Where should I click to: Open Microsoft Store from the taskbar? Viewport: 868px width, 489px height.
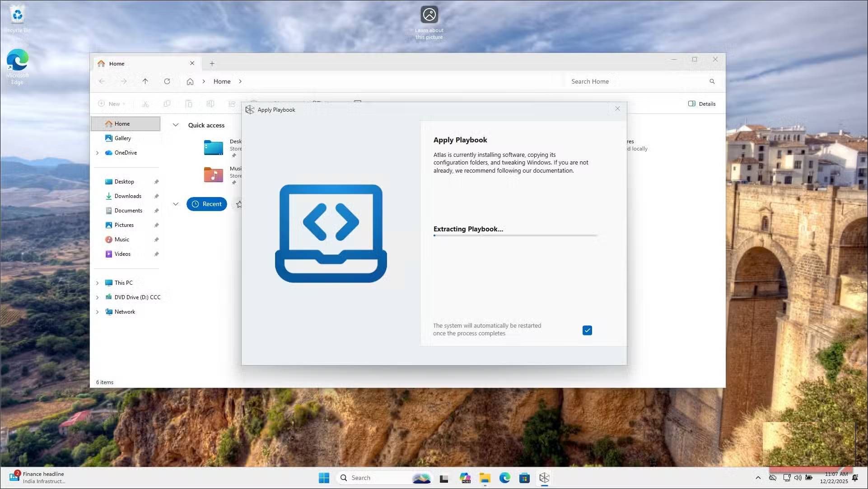[x=524, y=478]
